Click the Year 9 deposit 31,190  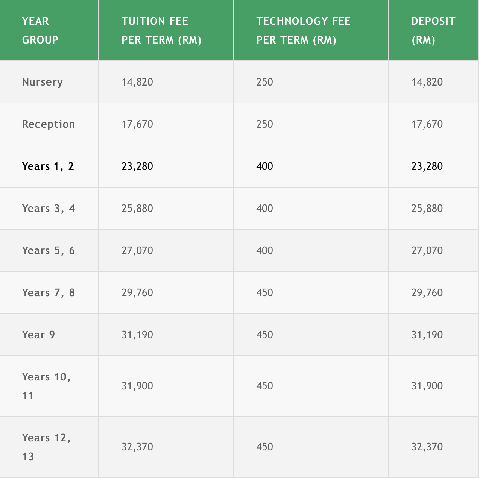tap(427, 335)
